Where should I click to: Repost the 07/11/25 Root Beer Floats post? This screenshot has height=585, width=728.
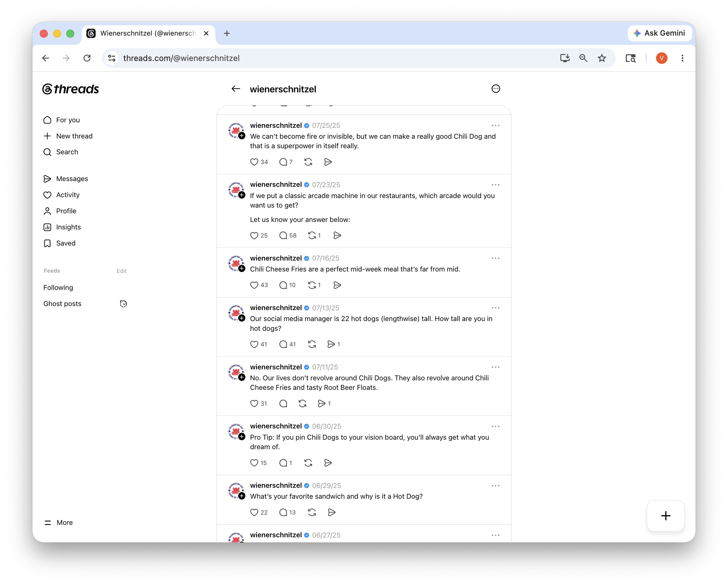point(302,404)
